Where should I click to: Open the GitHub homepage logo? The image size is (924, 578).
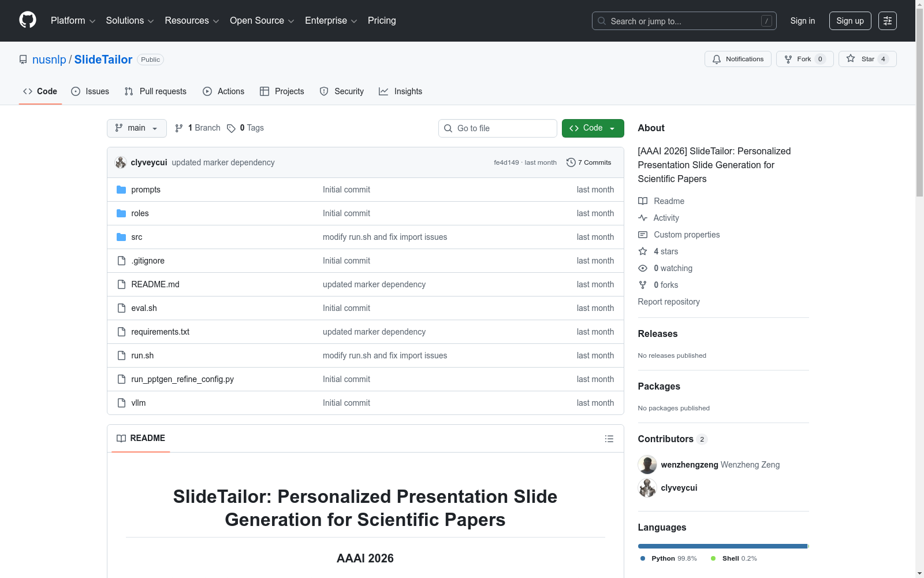tap(28, 20)
